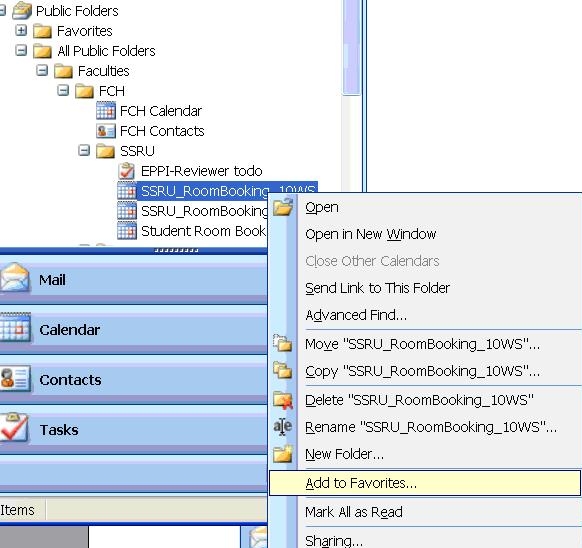Screen dimensions: 582x548
Task: Click the Tasks checkmark icon in the navigation pane
Action: pyautogui.click(x=14, y=428)
